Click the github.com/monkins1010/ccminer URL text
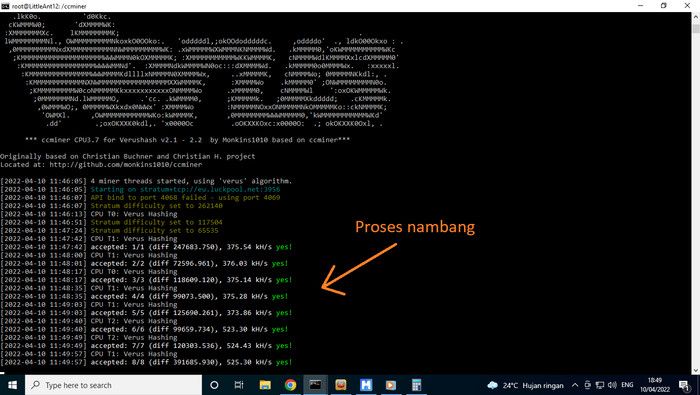 tap(125, 165)
